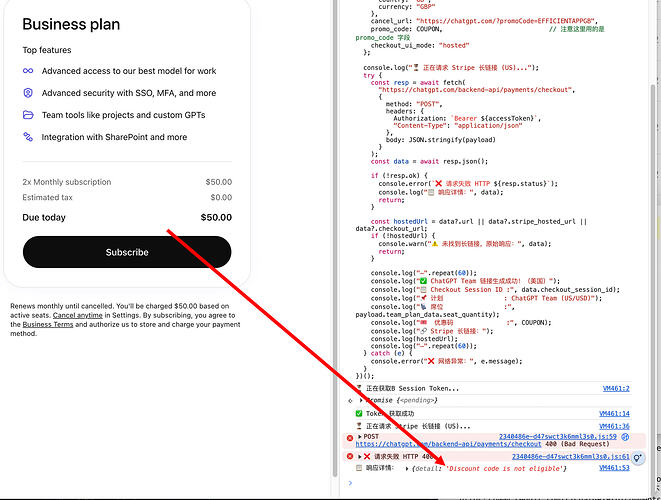The width and height of the screenshot is (661, 500).
Task: Click the shield icon beside Advanced security
Action: [x=28, y=93]
